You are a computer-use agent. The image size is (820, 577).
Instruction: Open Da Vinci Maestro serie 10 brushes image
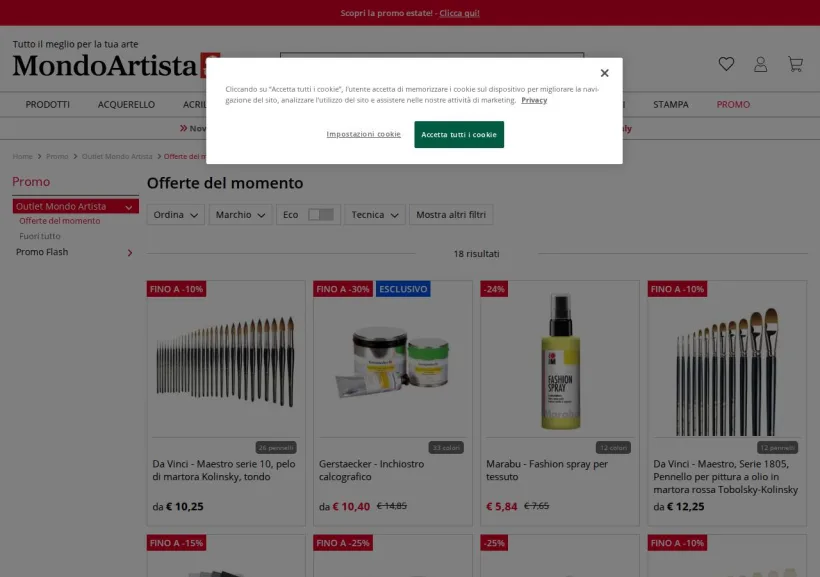pyautogui.click(x=225, y=361)
